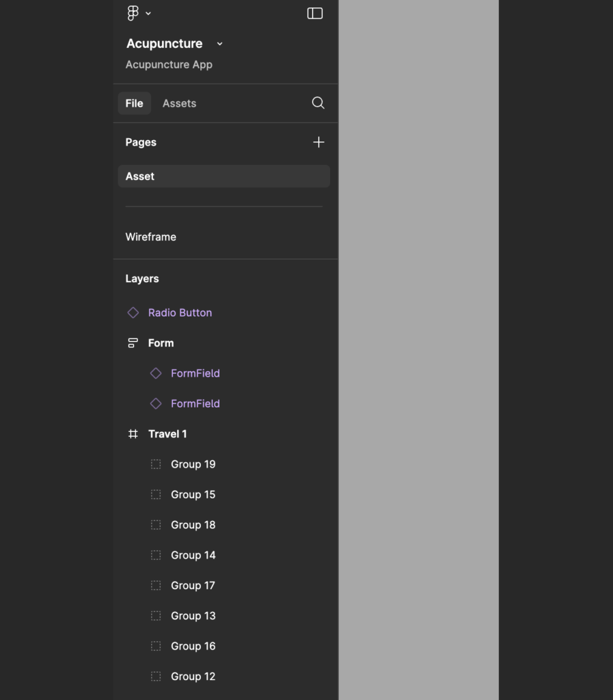Click the first FormField component icon
Image resolution: width=613 pixels, height=700 pixels.
(x=156, y=373)
